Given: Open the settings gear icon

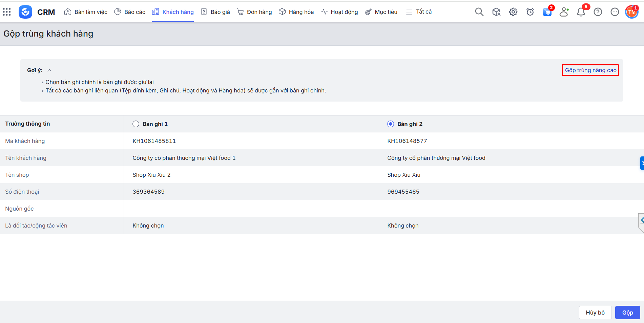Looking at the screenshot, I should click(x=513, y=12).
